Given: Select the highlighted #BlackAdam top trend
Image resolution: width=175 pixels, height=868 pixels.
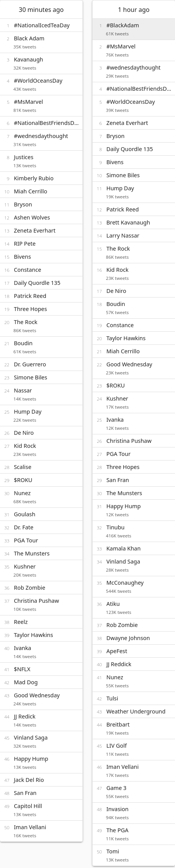Looking at the screenshot, I should [x=134, y=29].
